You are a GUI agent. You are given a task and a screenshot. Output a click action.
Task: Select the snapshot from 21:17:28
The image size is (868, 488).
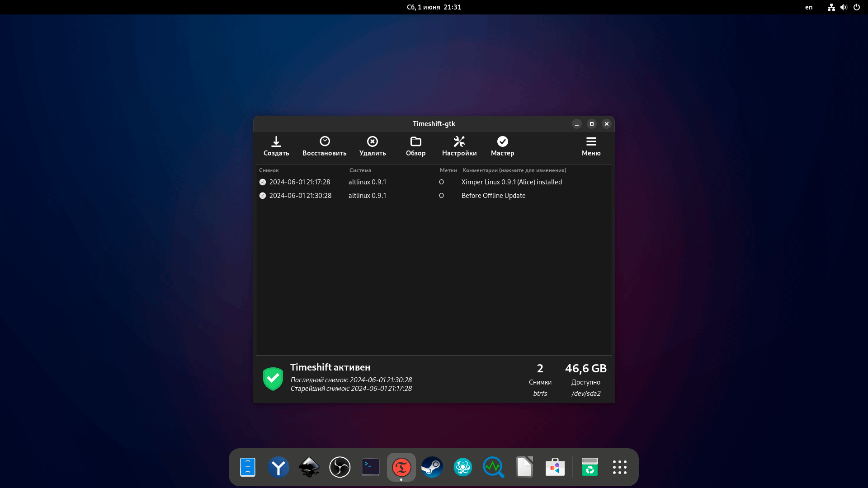pos(299,182)
